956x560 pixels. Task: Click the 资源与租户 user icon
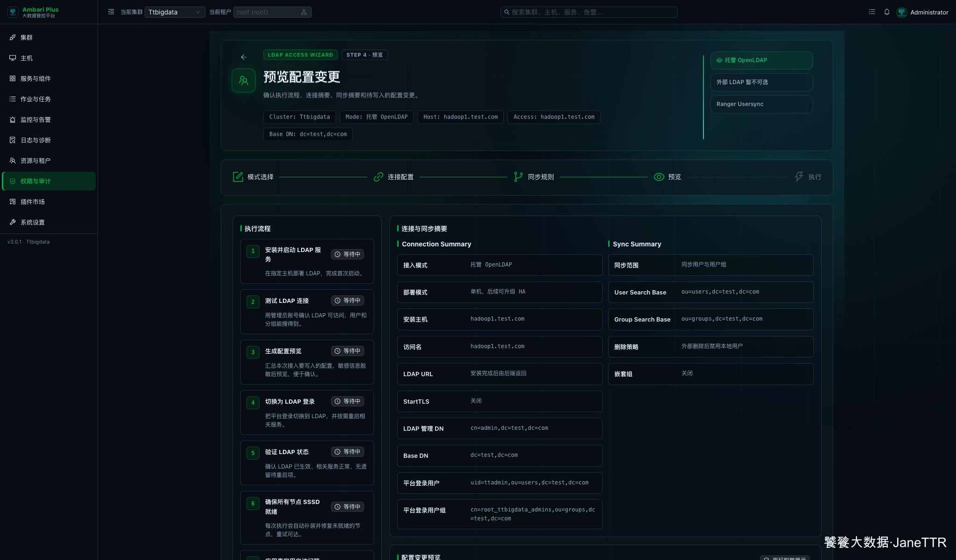pos(13,161)
